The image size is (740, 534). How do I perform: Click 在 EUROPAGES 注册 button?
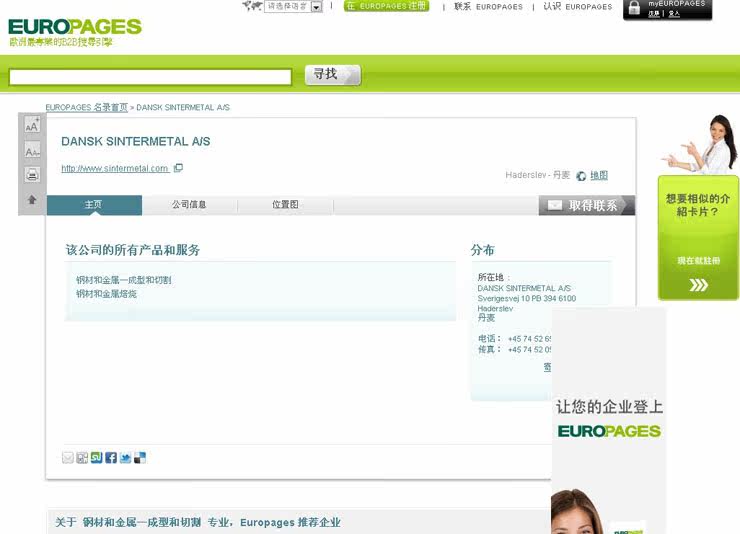(x=387, y=6)
